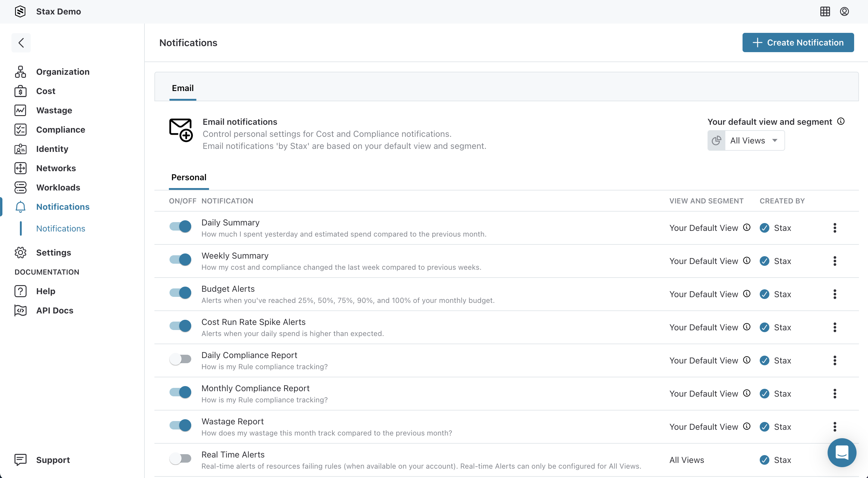Click the Compliance sidebar icon
Image resolution: width=868 pixels, height=478 pixels.
[x=20, y=130]
